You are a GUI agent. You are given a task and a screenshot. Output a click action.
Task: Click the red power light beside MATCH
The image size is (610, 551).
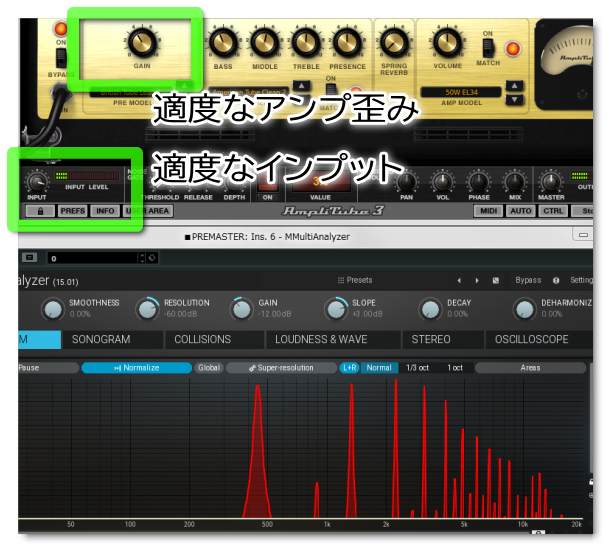pyautogui.click(x=513, y=49)
